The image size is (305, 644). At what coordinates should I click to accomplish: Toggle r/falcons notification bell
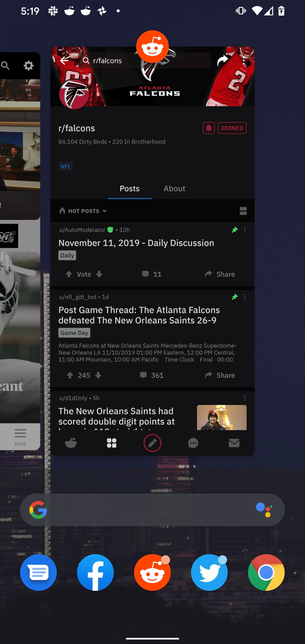pyautogui.click(x=208, y=128)
